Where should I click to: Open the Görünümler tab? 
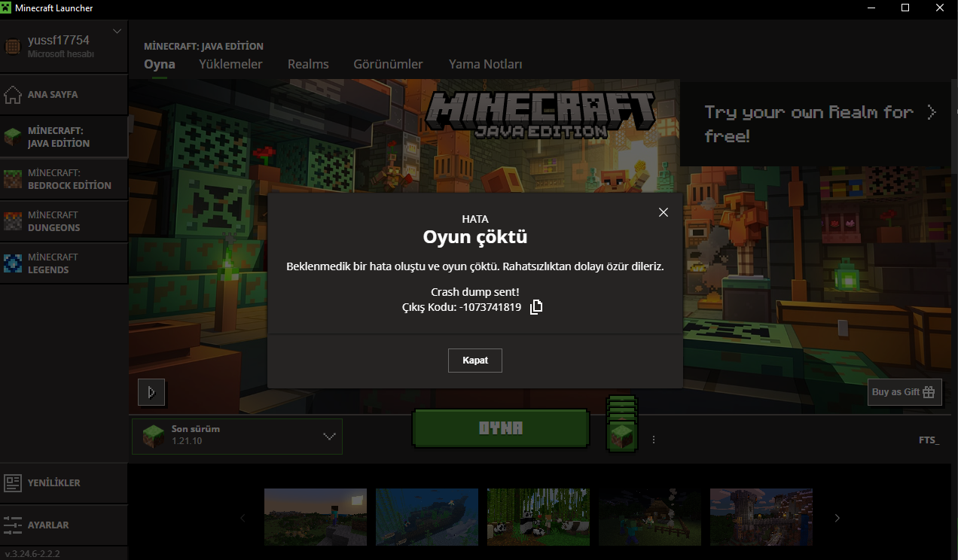(x=388, y=65)
